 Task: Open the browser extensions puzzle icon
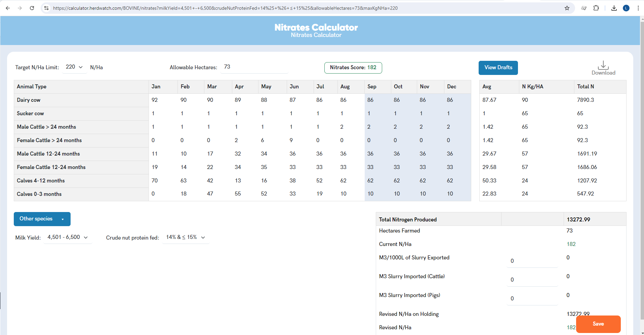click(x=596, y=8)
